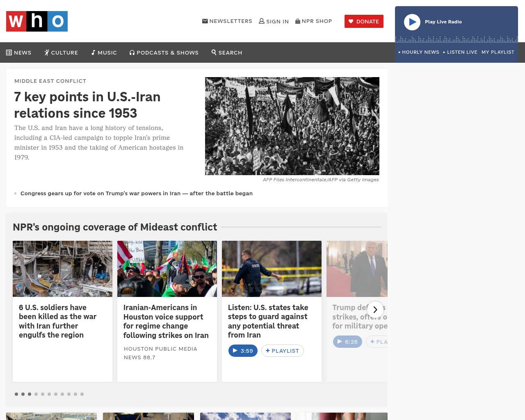
Task: Open the '6 U.S. soldiers have been killed' article
Action: 58,321
